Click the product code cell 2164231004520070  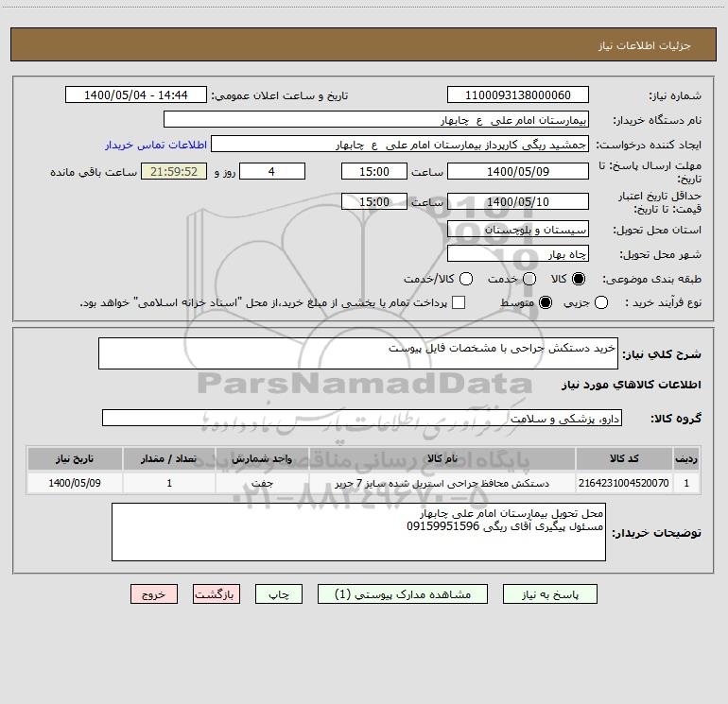(624, 483)
